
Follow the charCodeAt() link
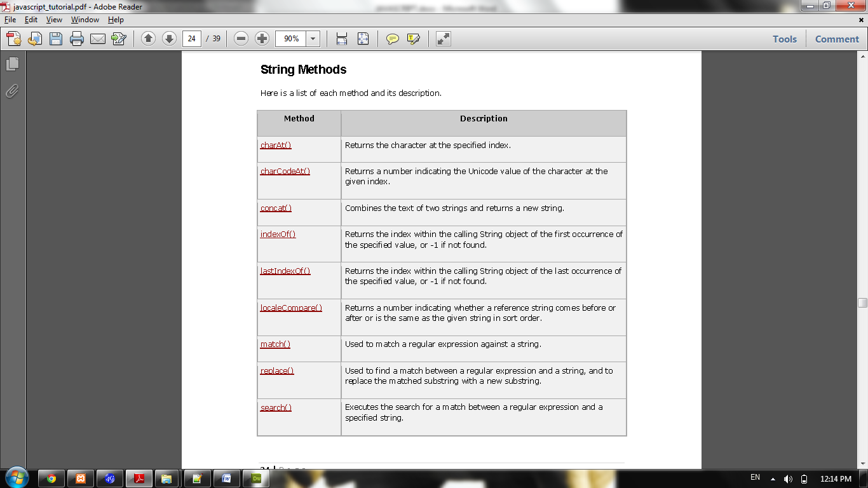(x=285, y=171)
